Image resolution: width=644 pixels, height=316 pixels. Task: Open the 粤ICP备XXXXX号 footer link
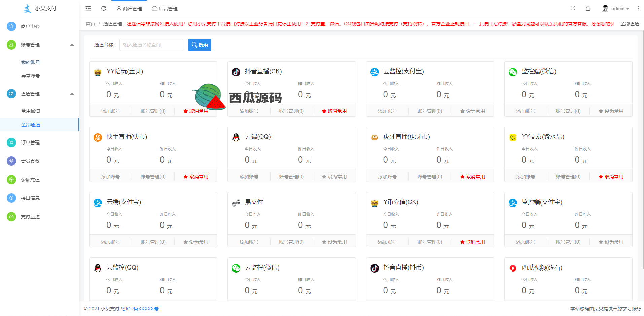tap(140, 309)
